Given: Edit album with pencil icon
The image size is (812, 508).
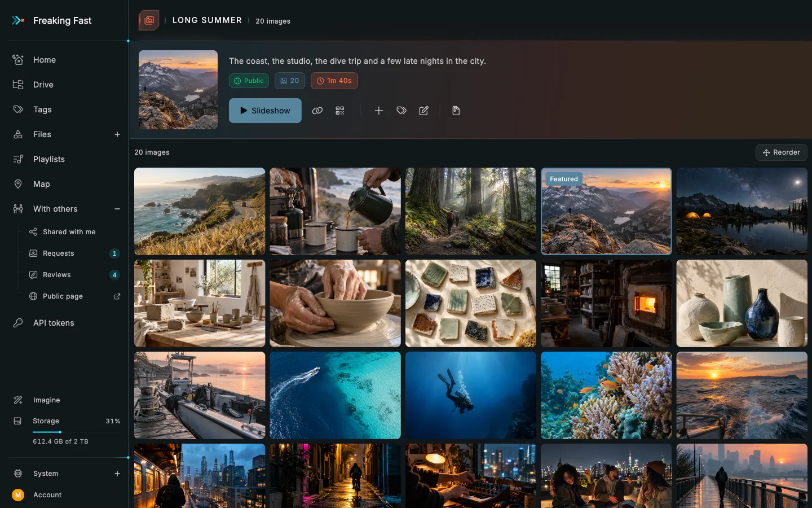Looking at the screenshot, I should tap(424, 111).
